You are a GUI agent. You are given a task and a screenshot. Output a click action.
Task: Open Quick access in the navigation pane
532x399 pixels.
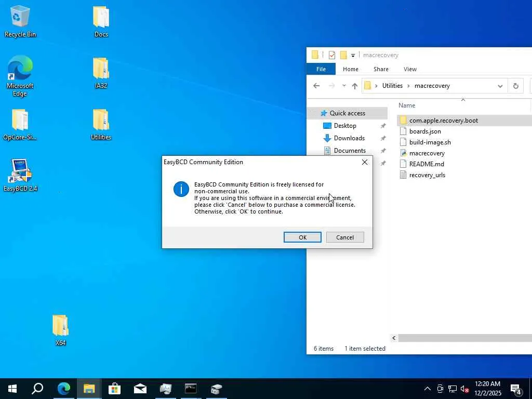[347, 113]
